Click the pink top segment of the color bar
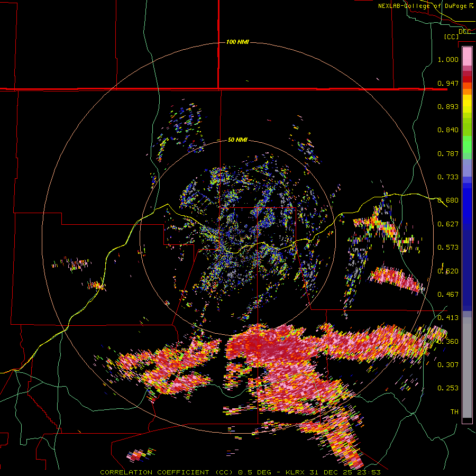The height and width of the screenshot is (476, 476). coord(467,57)
